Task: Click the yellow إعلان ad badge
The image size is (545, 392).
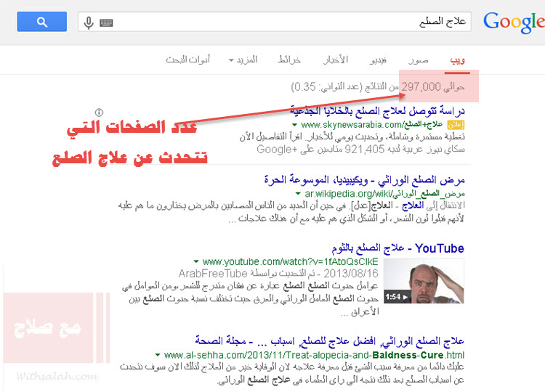Action: pyautogui.click(x=466, y=125)
